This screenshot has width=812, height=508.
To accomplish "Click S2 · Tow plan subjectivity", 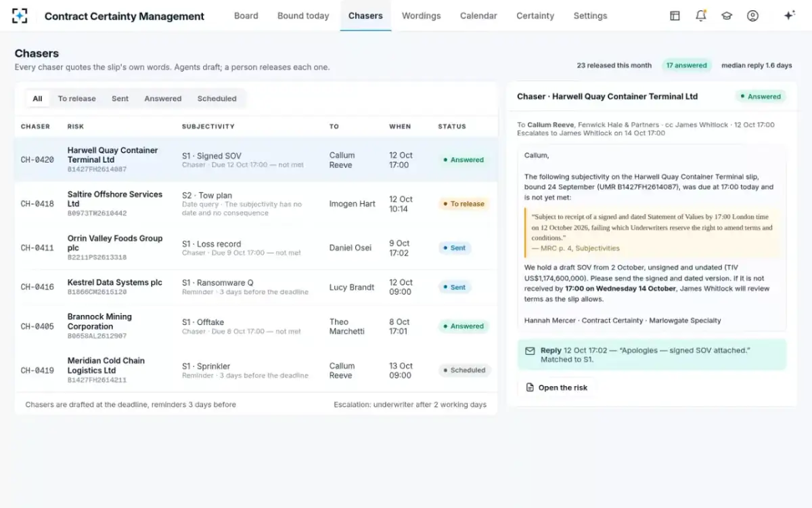I will 207,196.
